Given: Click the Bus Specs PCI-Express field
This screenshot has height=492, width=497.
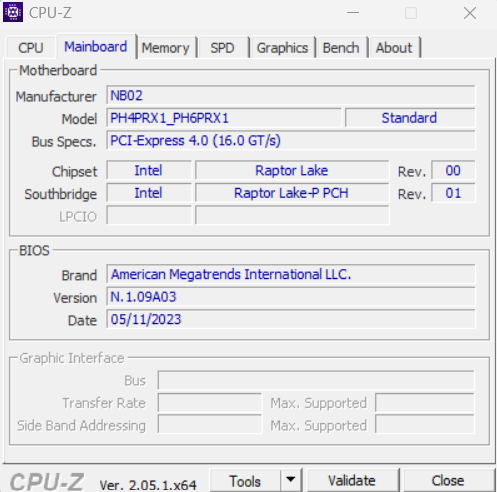Looking at the screenshot, I should pyautogui.click(x=291, y=141).
